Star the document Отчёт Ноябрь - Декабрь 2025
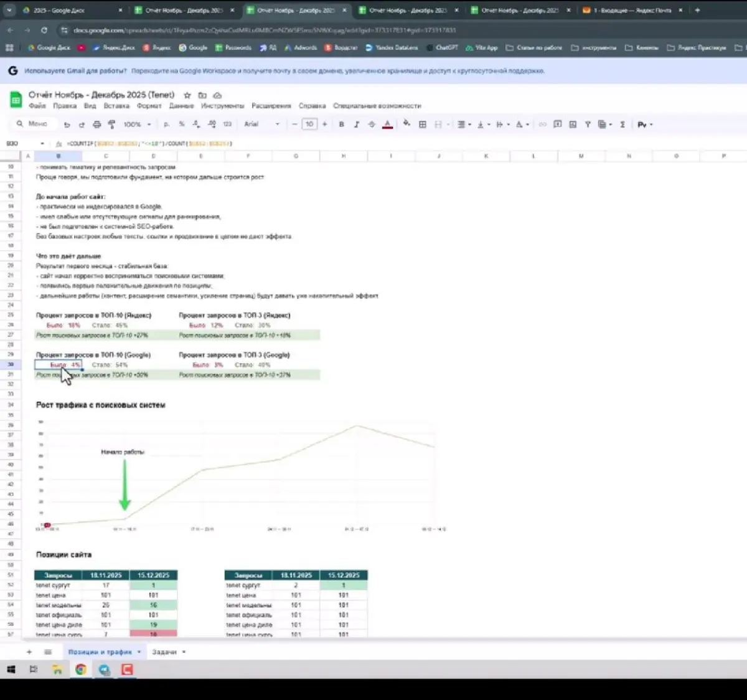Image resolution: width=747 pixels, height=700 pixels. point(187,95)
